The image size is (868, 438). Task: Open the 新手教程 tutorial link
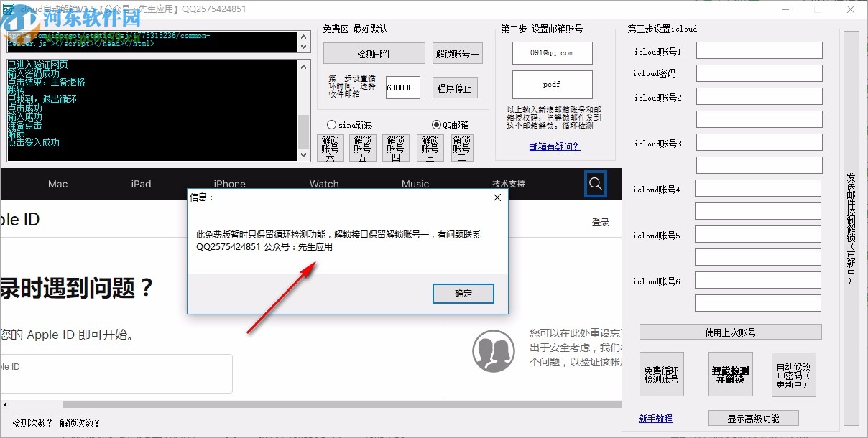point(655,418)
